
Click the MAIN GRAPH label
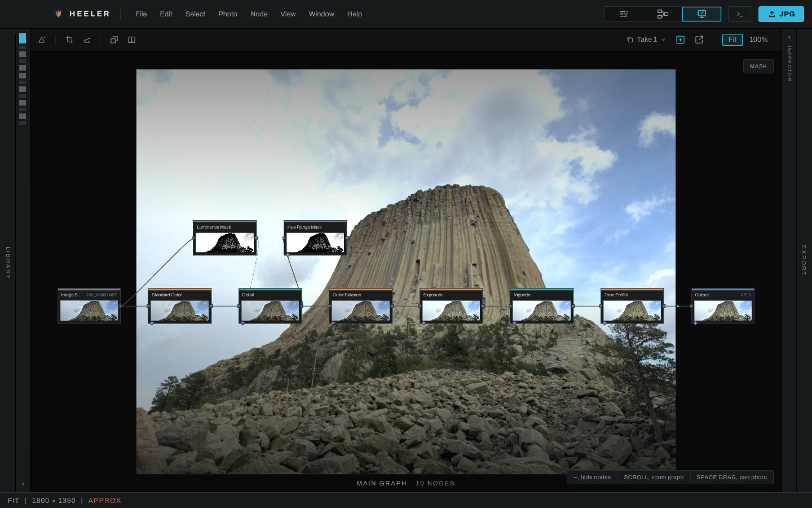382,483
